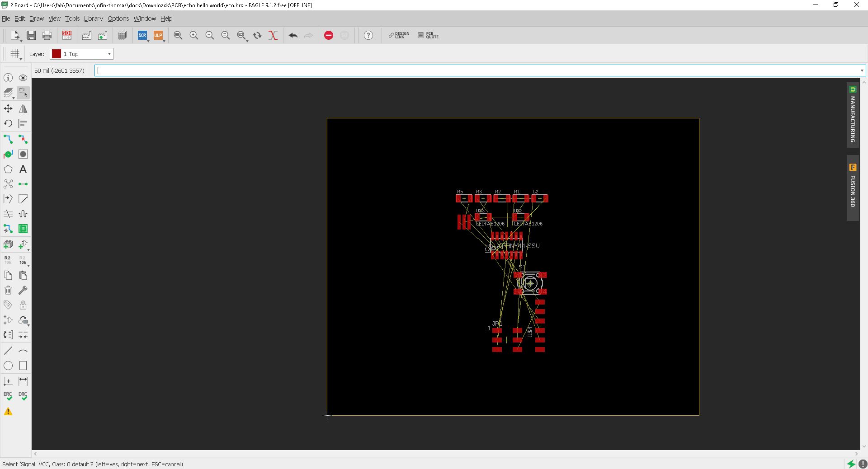
Task: Click the PCB Quote button
Action: tap(428, 35)
